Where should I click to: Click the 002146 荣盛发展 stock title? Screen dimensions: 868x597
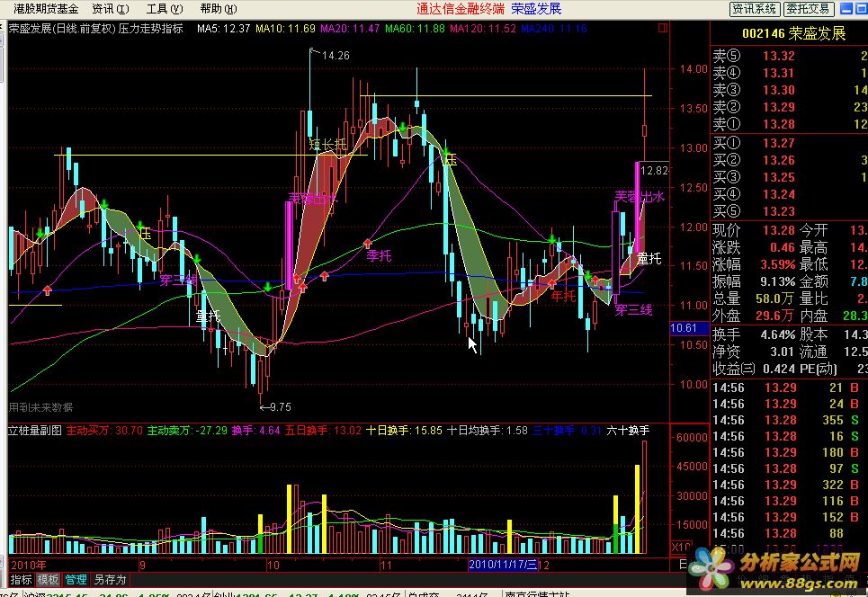click(794, 34)
